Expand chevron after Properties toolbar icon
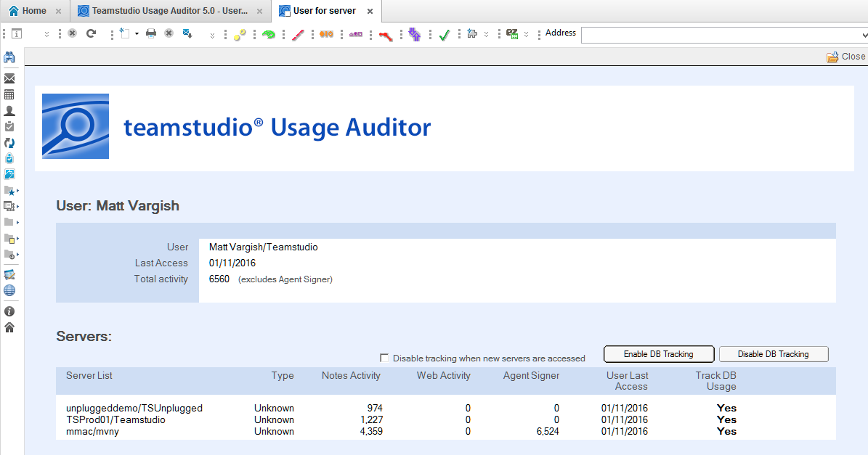The height and width of the screenshot is (455, 868). [x=46, y=34]
